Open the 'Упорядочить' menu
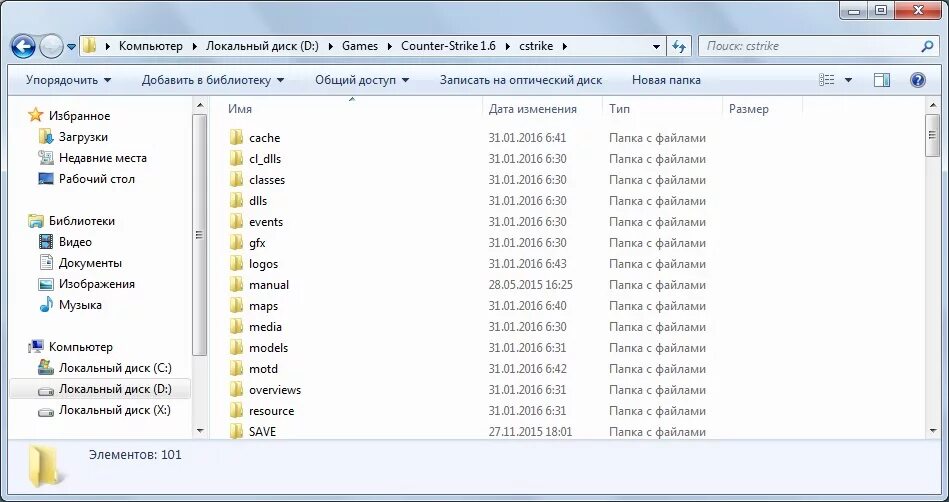The width and height of the screenshot is (949, 502). tap(68, 80)
